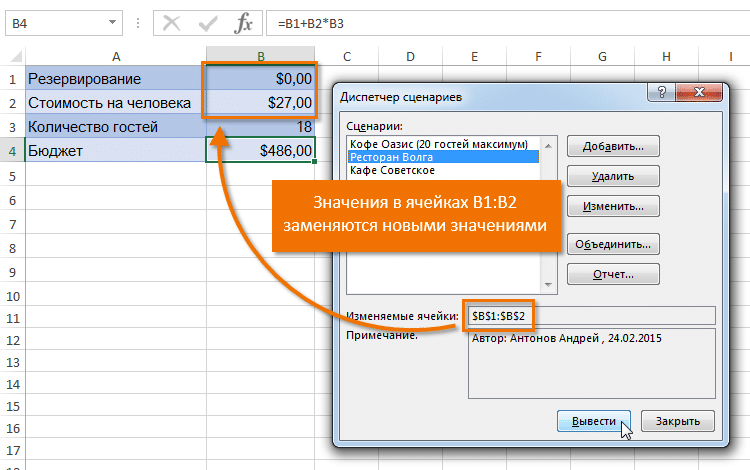This screenshot has width=750, height=470.
Task: Click the dialog help question mark button
Action: click(x=662, y=92)
